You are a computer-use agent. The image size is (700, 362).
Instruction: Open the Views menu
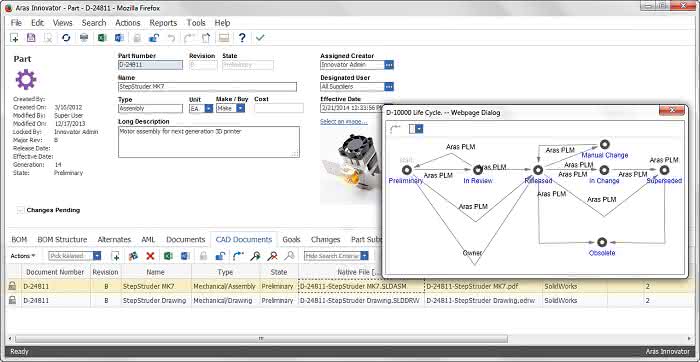tap(62, 23)
